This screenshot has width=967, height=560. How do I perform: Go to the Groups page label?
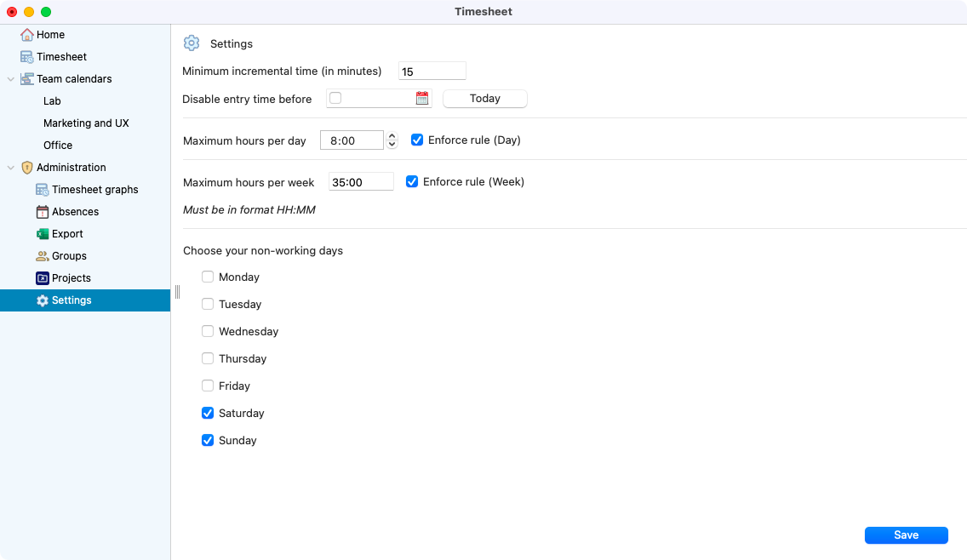point(69,256)
